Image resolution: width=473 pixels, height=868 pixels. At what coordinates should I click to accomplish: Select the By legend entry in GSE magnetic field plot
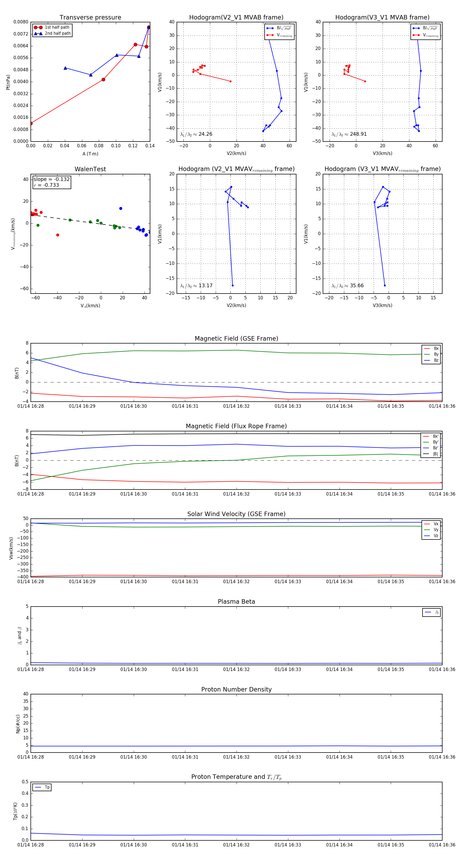431,354
